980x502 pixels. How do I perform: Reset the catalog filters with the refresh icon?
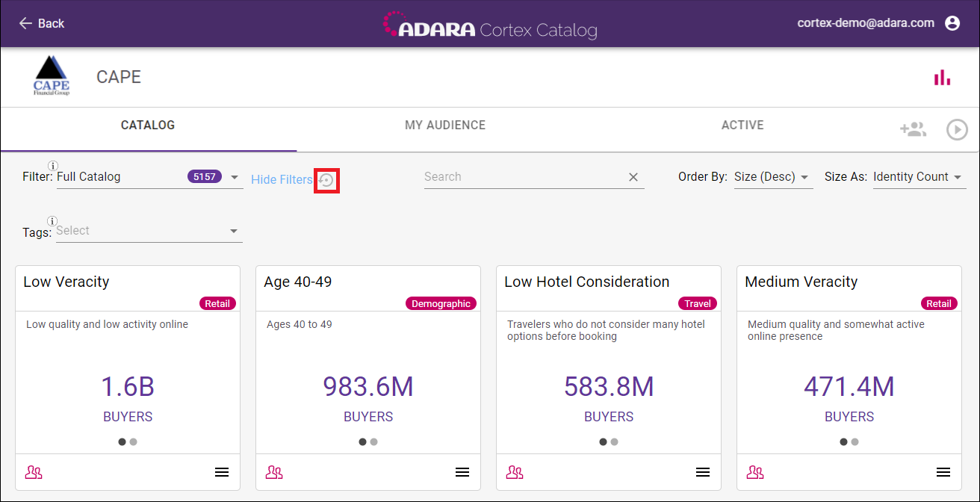[326, 179]
